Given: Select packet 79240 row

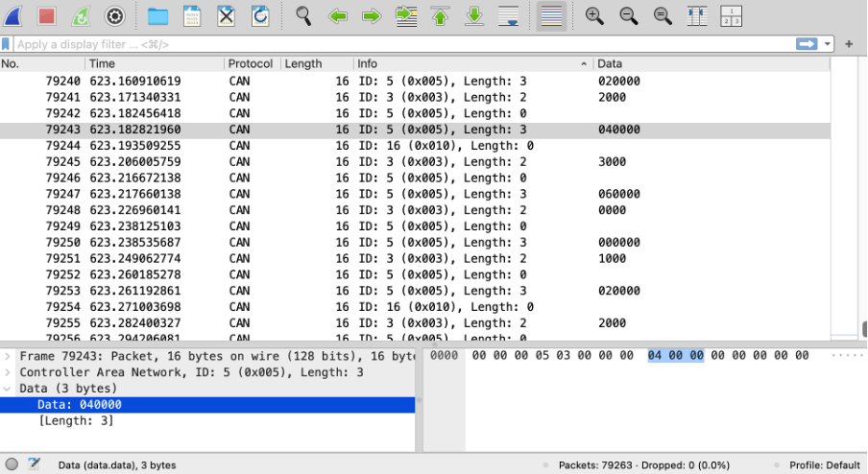Looking at the screenshot, I should click(415, 82).
